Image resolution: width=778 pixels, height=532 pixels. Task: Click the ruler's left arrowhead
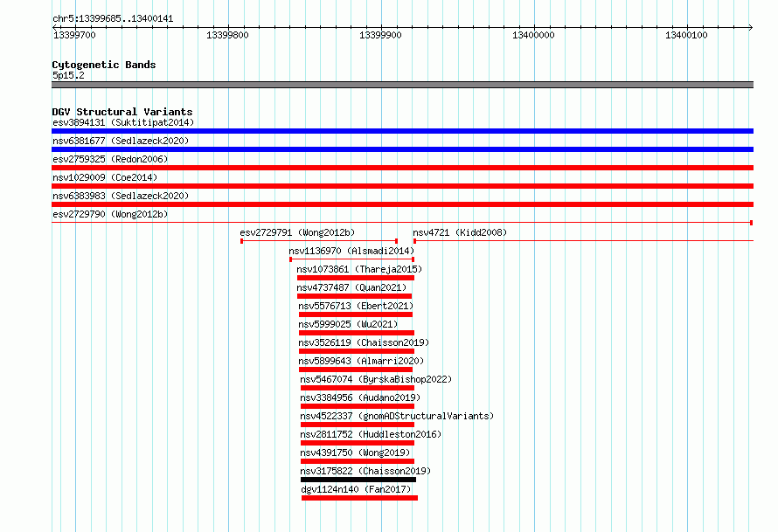(54, 28)
